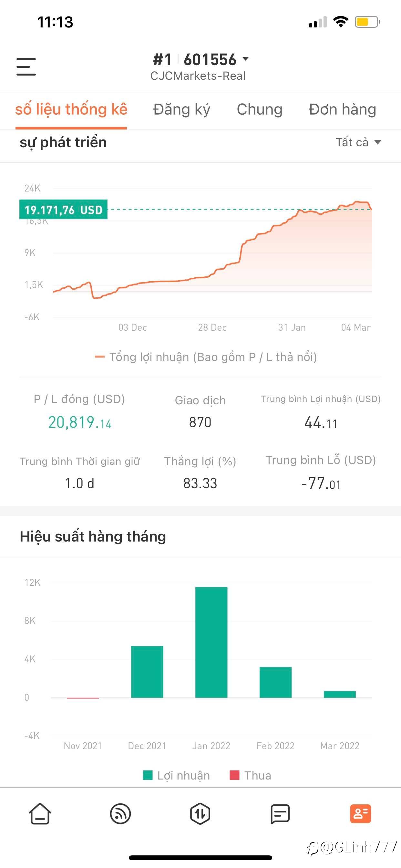
Task: Toggle 'Tổng lợi nhuận' chart legend
Action: [x=206, y=357]
